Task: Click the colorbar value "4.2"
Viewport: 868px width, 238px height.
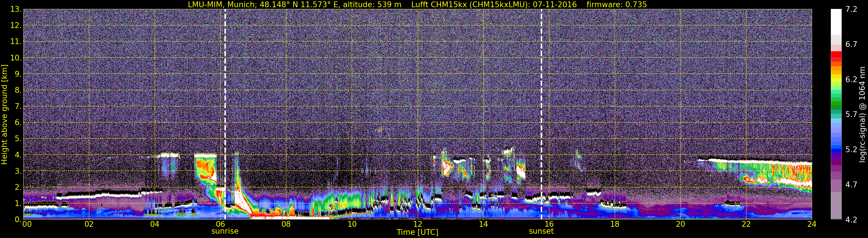Action: (851, 220)
